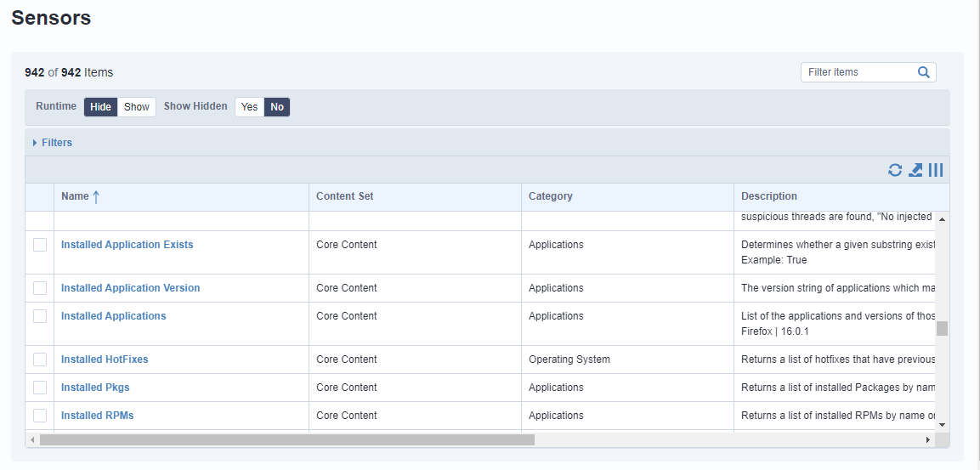Screen dimensions: 980x470
Task: Click the Name sort arrow icon
Action: pyautogui.click(x=96, y=196)
